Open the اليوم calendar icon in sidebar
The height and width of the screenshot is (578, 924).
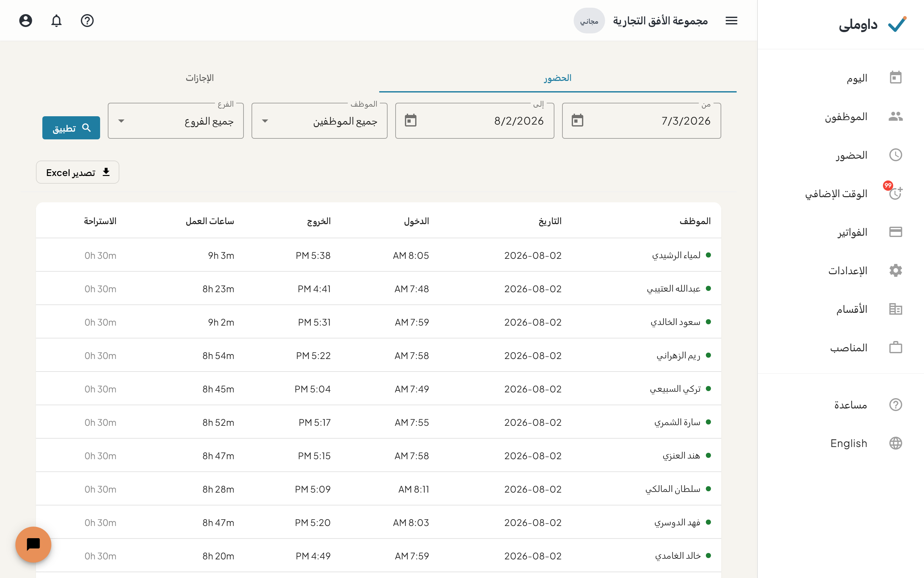point(895,78)
